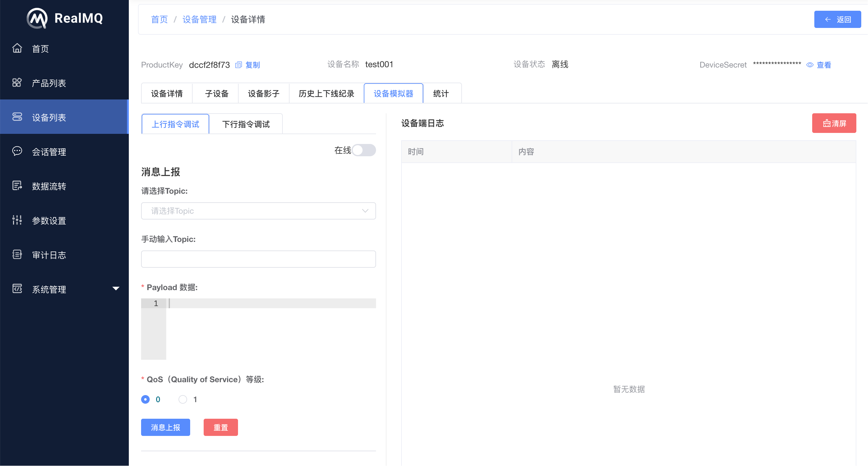Open 首页 in the sidebar menu
The image size is (868, 466).
tap(64, 49)
